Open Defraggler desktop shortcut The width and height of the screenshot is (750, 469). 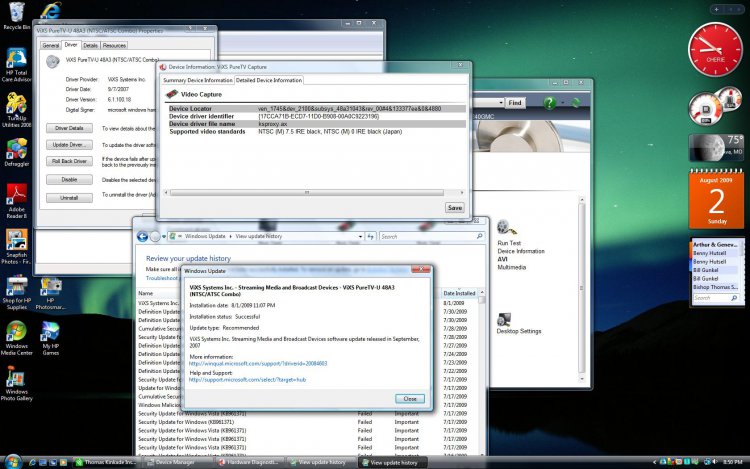point(16,149)
